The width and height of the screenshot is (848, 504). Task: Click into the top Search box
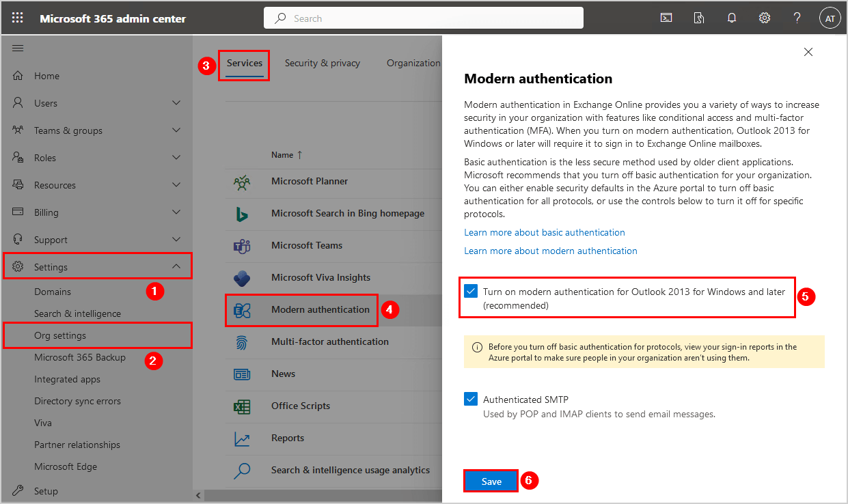tap(424, 18)
